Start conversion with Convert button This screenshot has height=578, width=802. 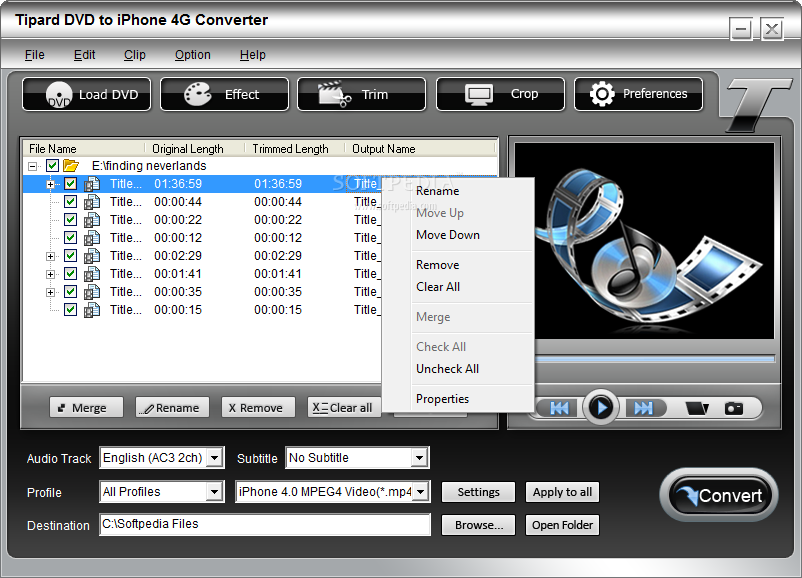click(x=719, y=495)
